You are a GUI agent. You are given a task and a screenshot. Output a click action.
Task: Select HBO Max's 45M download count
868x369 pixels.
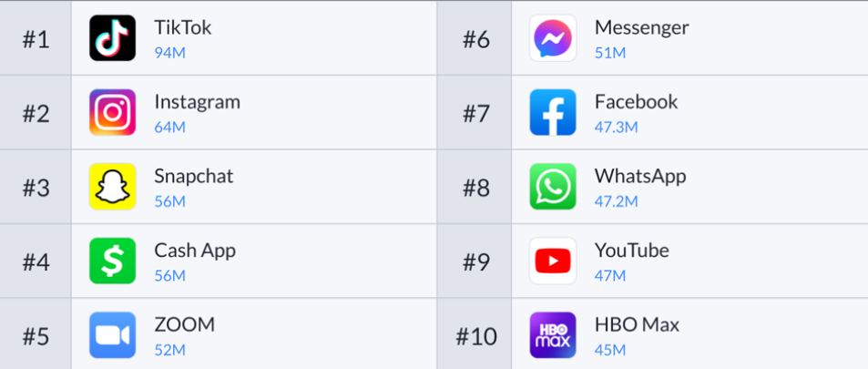tap(609, 350)
